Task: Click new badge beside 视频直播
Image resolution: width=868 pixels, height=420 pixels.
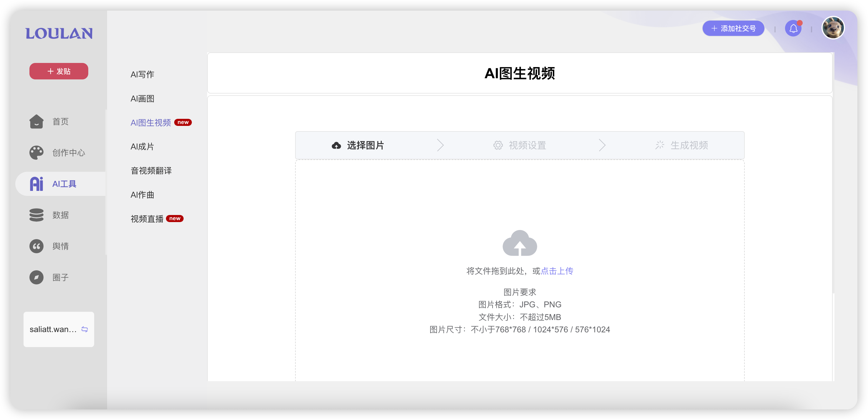Action: tap(175, 218)
